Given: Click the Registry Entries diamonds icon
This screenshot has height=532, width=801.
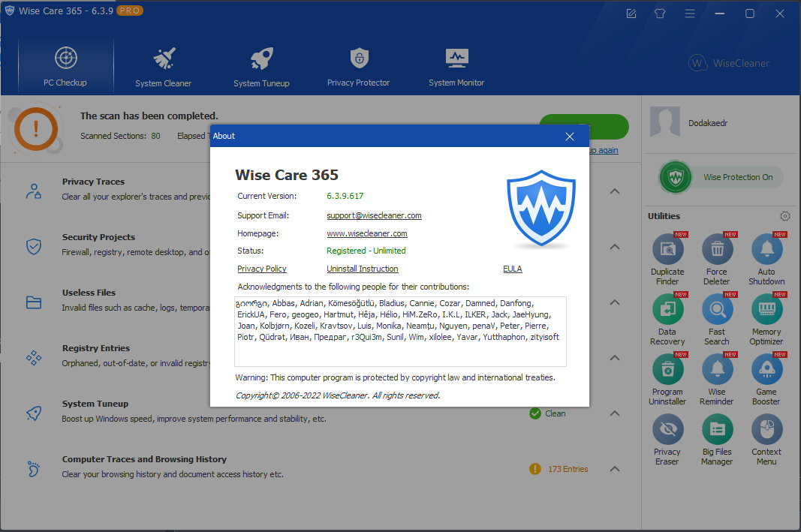Looking at the screenshot, I should [34, 357].
